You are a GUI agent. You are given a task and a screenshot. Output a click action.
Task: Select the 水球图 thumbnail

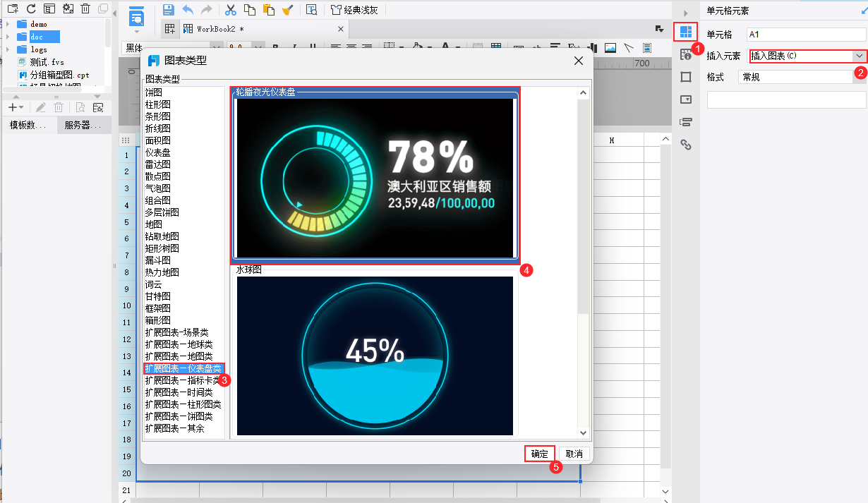point(375,355)
